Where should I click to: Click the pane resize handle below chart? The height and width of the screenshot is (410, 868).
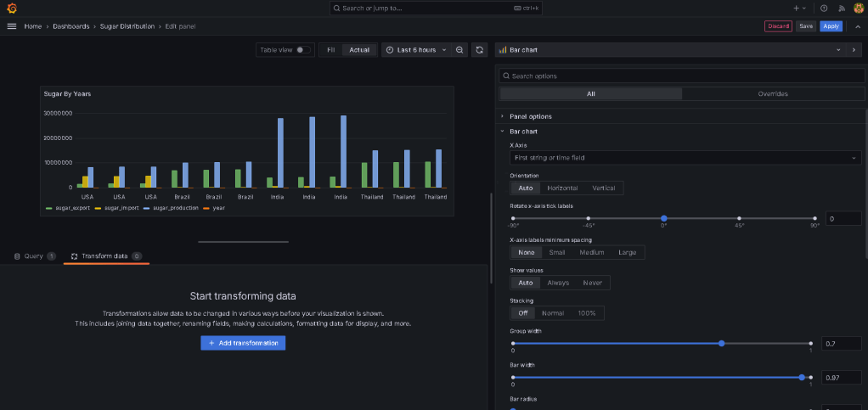[244, 242]
